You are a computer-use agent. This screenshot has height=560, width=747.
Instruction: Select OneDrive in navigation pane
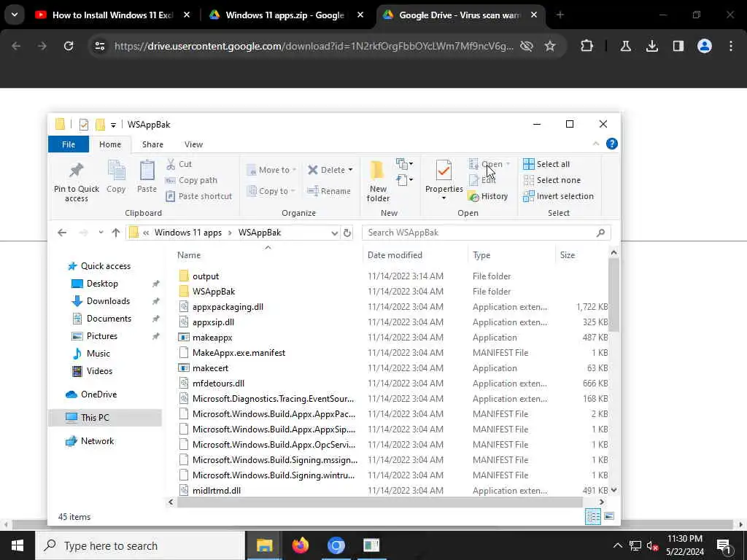tap(98, 394)
